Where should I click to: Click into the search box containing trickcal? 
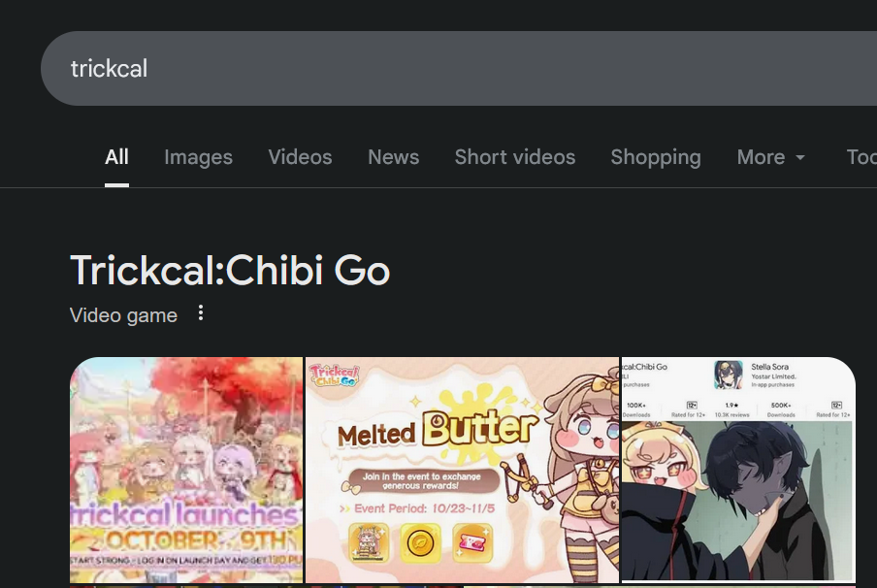(x=459, y=68)
